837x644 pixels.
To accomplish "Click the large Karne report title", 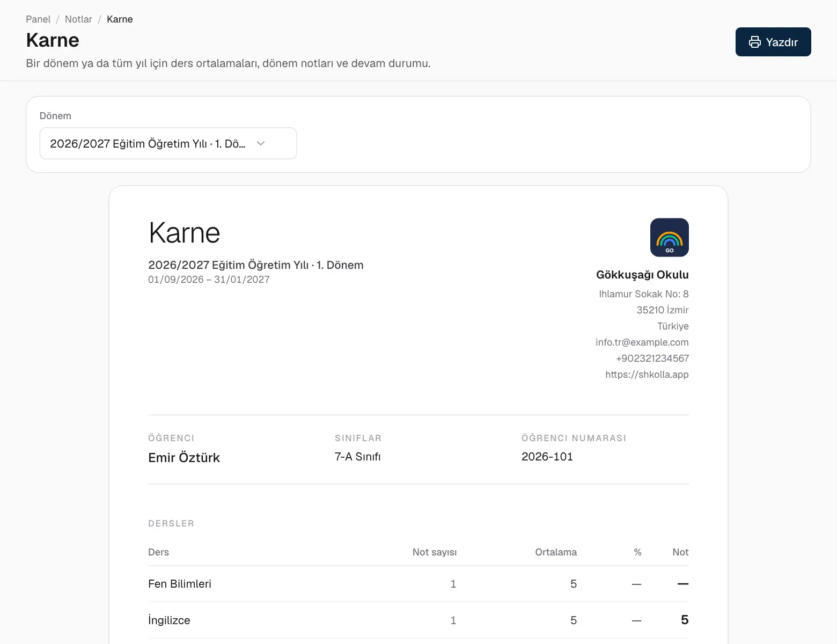I will (184, 233).
